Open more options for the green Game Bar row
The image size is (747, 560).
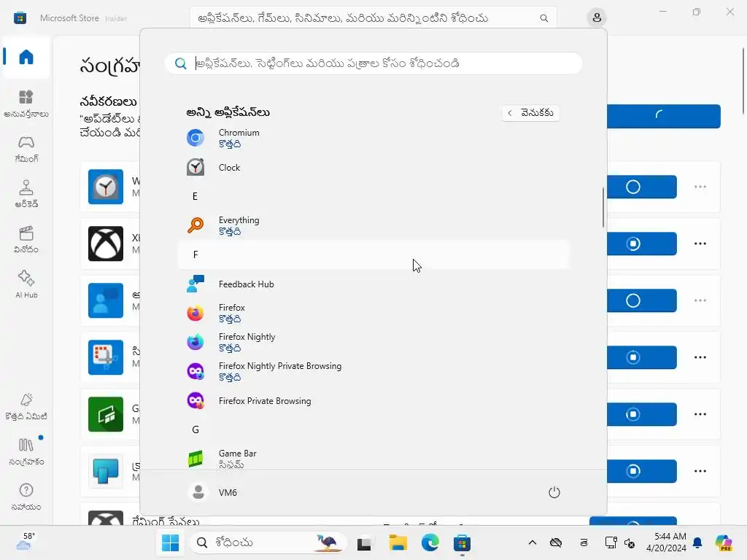click(700, 414)
